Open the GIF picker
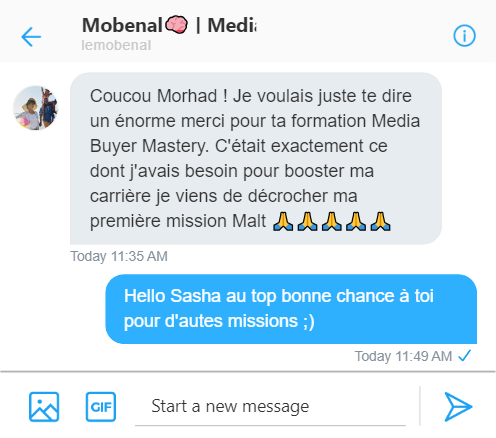 (101, 407)
